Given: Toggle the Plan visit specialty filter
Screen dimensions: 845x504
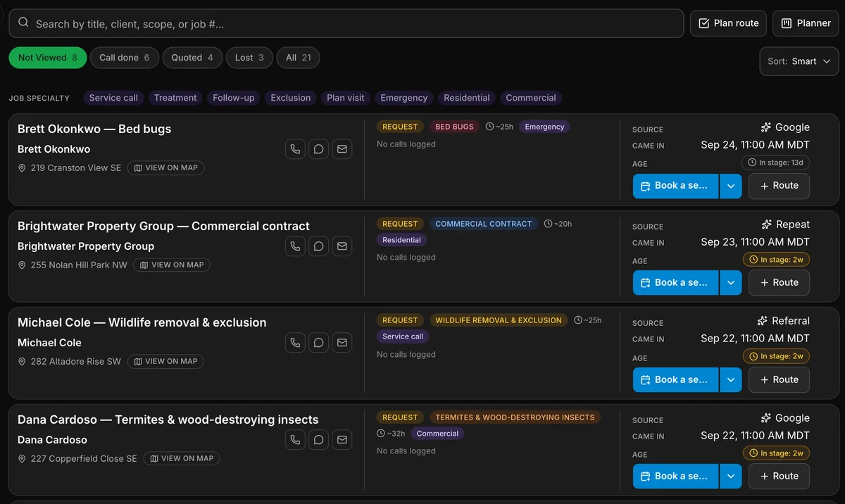Looking at the screenshot, I should (346, 98).
